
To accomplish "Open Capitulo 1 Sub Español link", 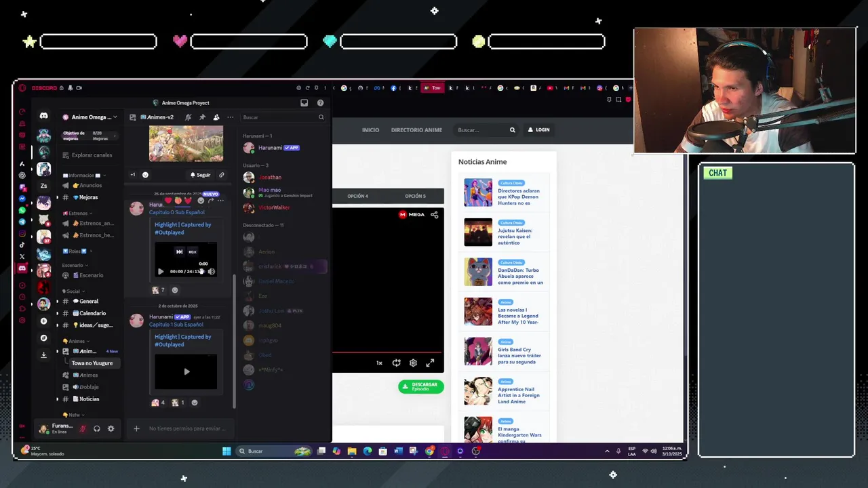I will pyautogui.click(x=176, y=325).
